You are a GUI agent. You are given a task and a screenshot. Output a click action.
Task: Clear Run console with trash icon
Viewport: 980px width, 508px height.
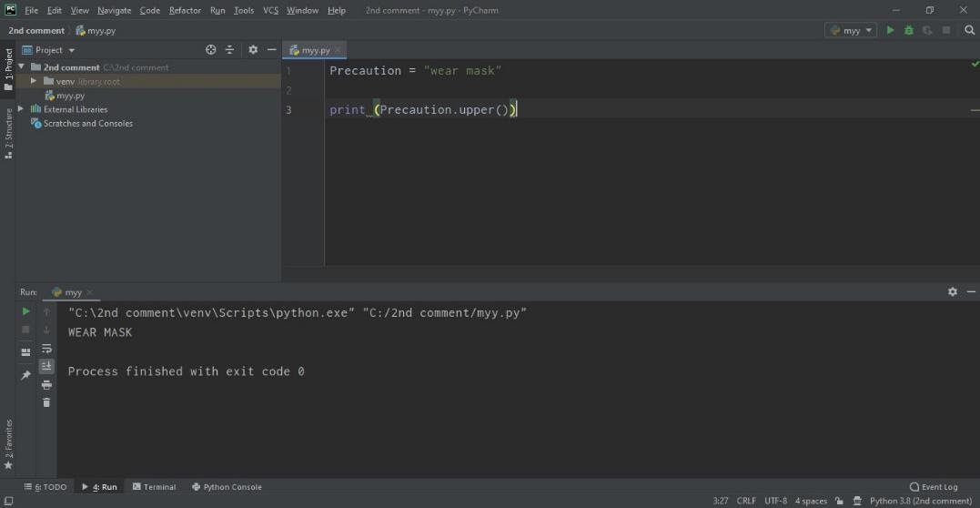(x=46, y=402)
